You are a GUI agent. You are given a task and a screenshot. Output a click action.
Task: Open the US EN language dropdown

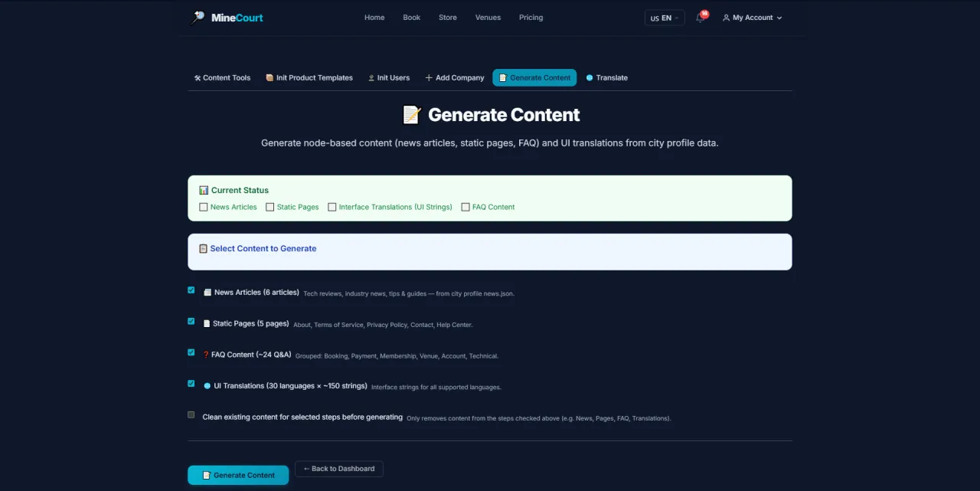[x=665, y=18]
